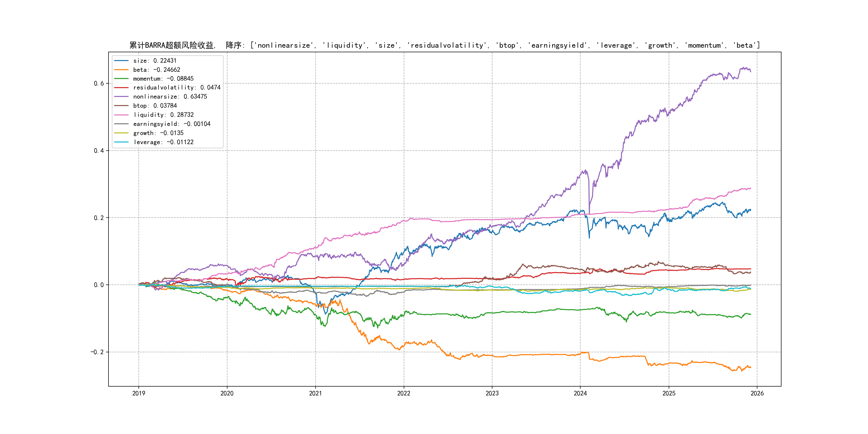Click the 2024 x-axis tick label
The height and width of the screenshot is (434, 868).
tap(580, 393)
